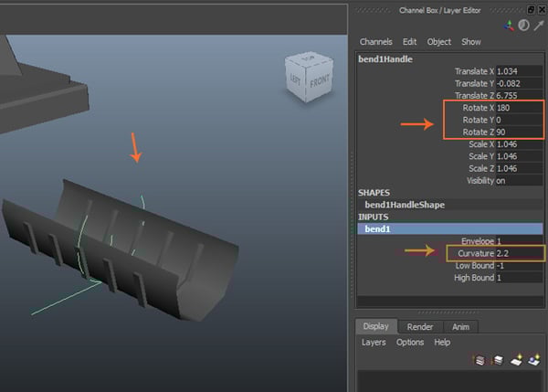
Task: Click the hyperbolic arrow icon in Channel Box
Action: (x=537, y=26)
